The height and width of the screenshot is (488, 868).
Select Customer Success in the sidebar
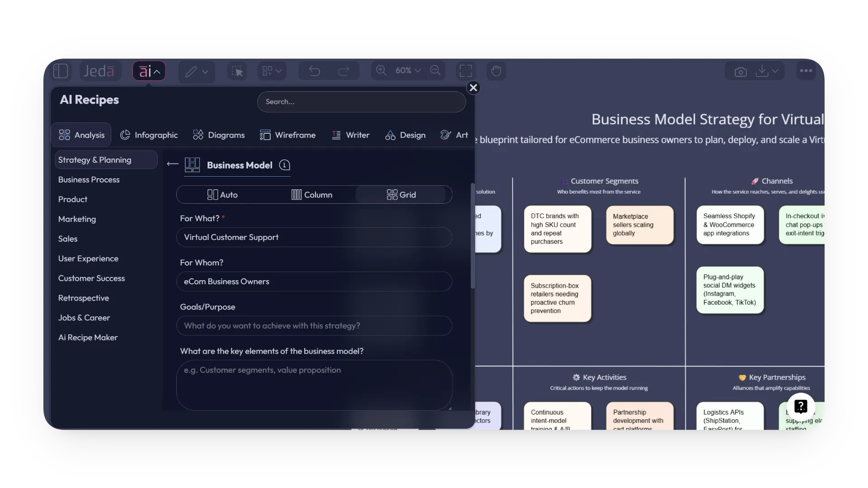pyautogui.click(x=92, y=278)
